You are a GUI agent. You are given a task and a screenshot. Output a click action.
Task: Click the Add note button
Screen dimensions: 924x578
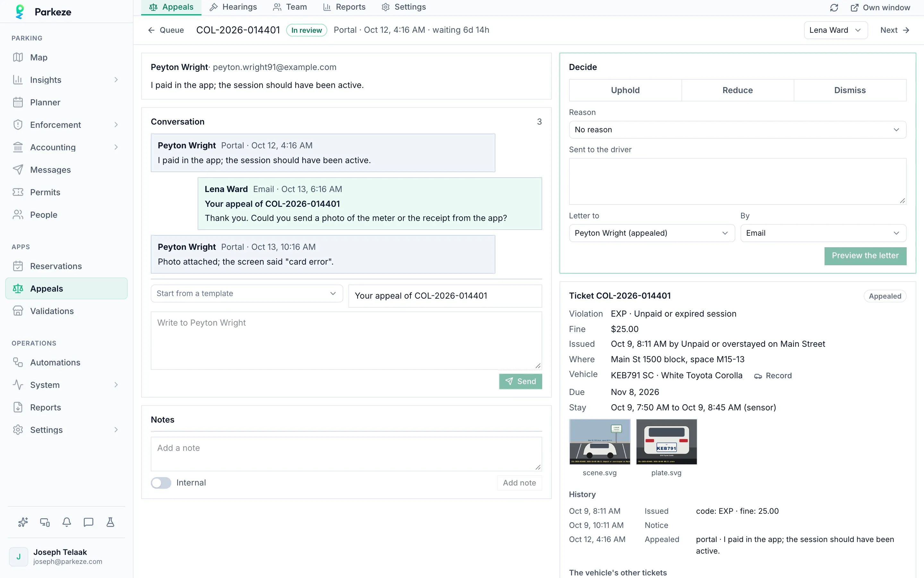coord(519,483)
